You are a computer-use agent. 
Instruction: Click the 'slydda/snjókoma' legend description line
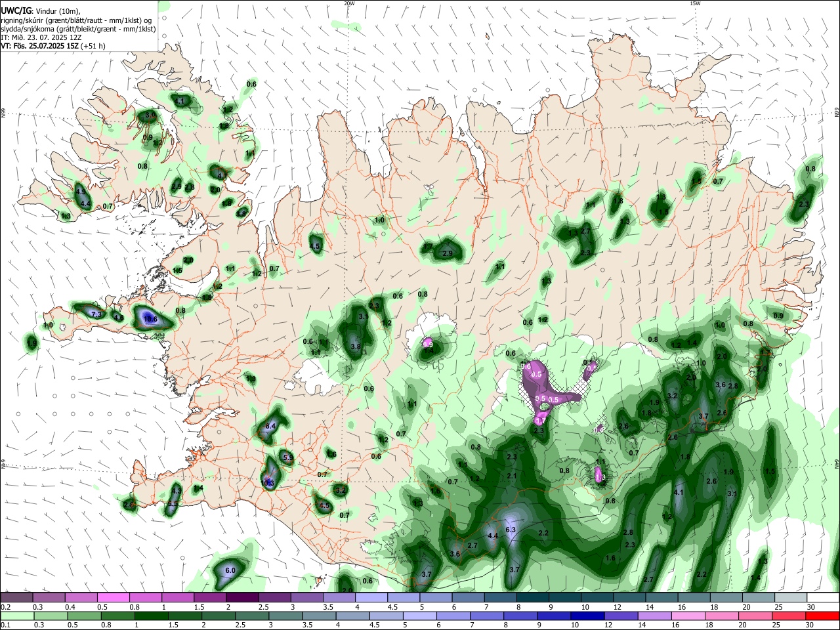pyautogui.click(x=78, y=29)
